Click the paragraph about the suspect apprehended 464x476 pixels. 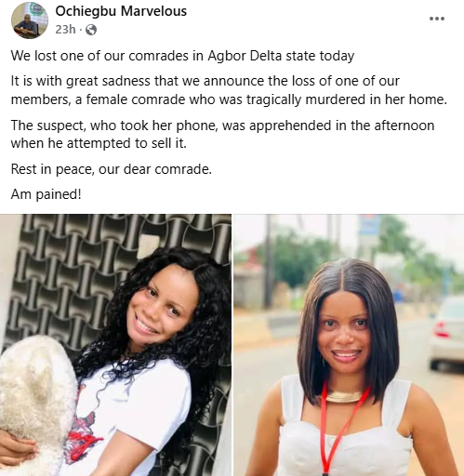pyautogui.click(x=222, y=134)
